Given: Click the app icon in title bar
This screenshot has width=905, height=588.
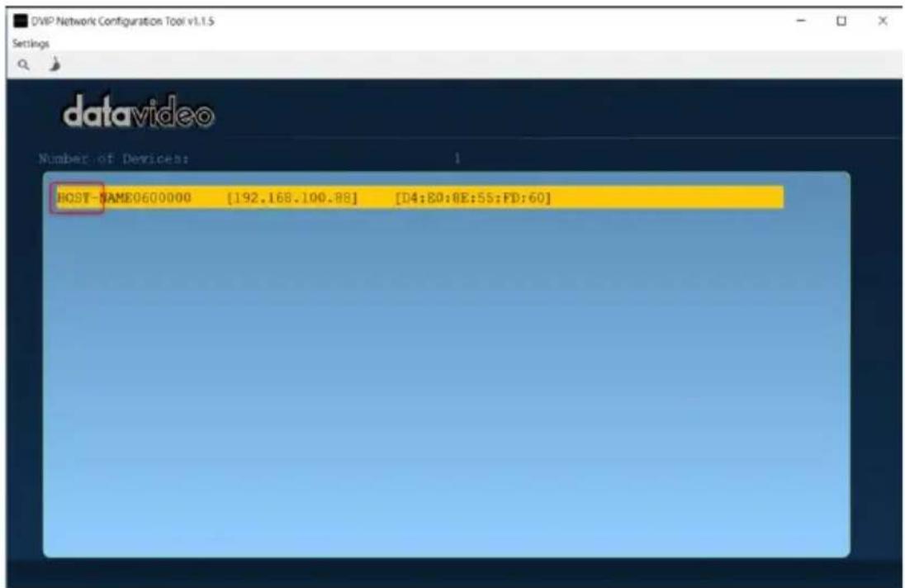Looking at the screenshot, I should [20, 21].
